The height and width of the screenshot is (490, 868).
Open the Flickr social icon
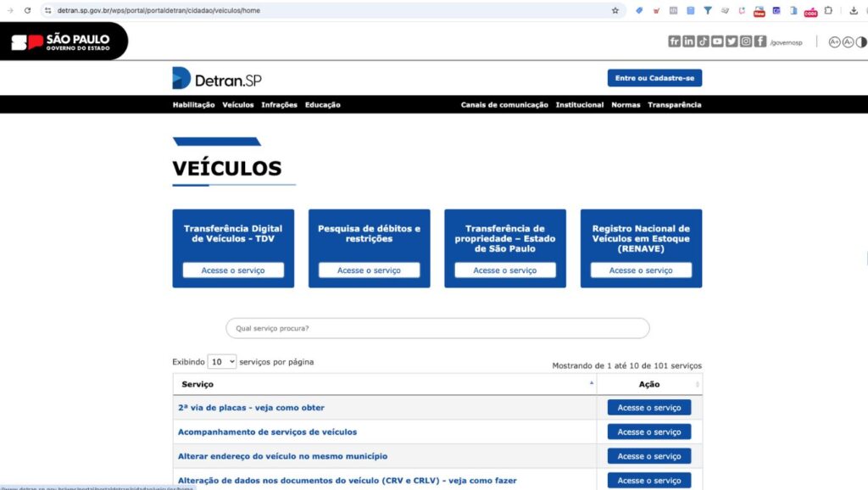[674, 42]
